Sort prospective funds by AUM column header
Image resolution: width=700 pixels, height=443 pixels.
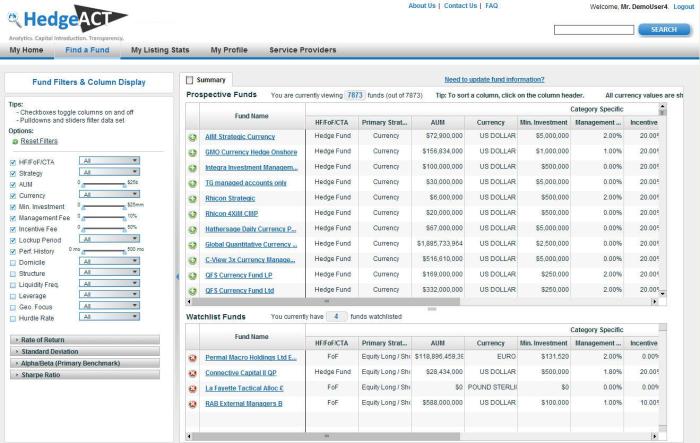(x=438, y=122)
